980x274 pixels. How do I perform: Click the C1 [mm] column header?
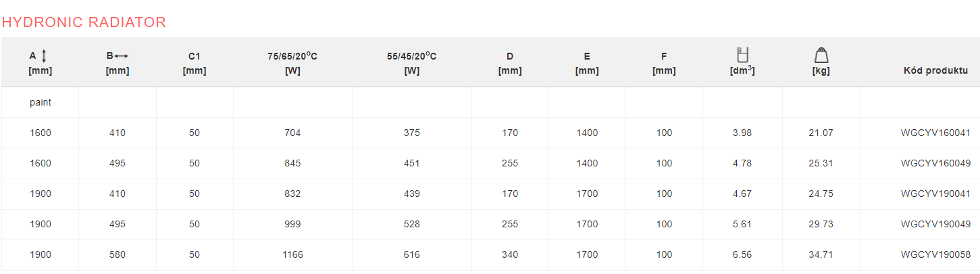click(195, 63)
